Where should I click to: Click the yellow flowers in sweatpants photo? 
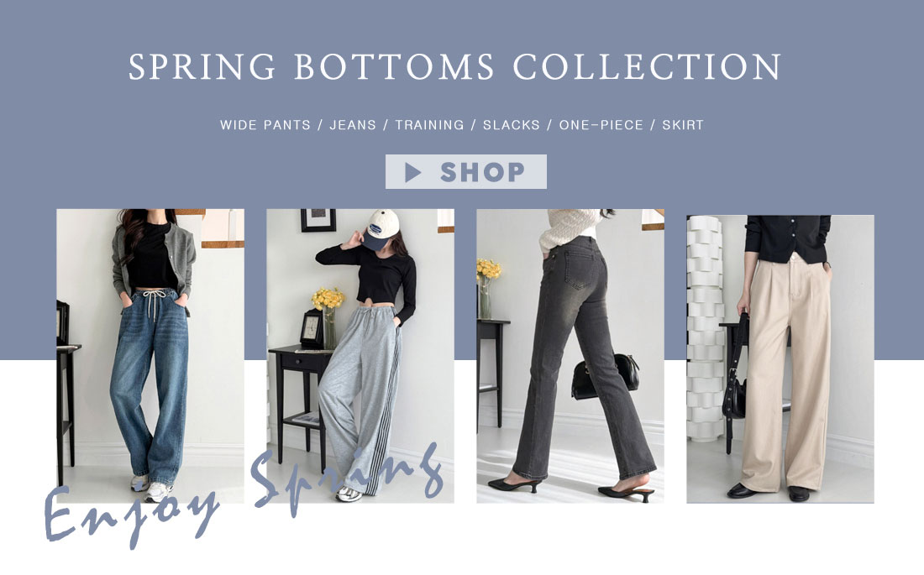pyautogui.click(x=328, y=298)
